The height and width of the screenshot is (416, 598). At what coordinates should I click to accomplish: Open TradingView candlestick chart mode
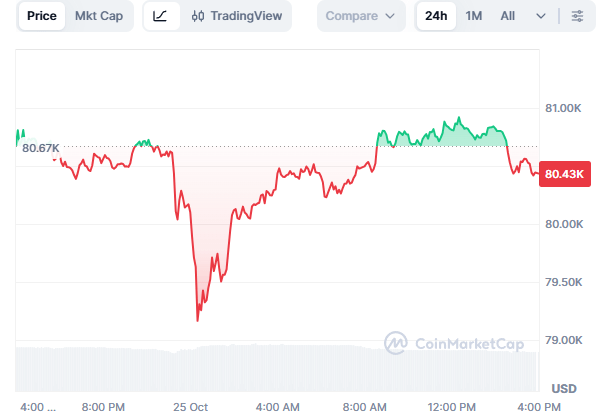pyautogui.click(x=236, y=16)
